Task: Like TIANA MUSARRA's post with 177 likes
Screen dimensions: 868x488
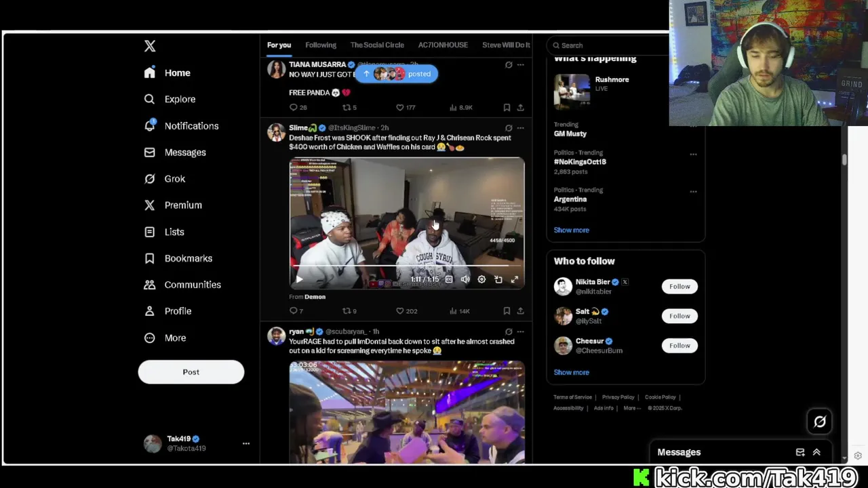Action: point(406,107)
